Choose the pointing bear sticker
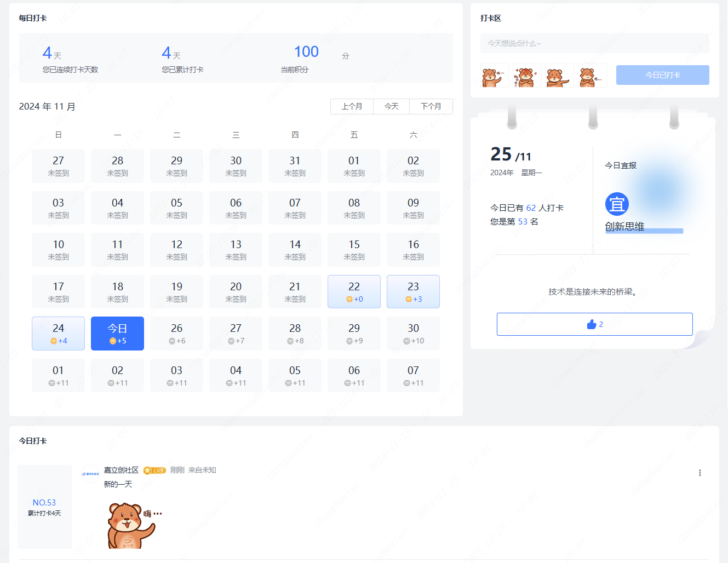Viewport: 728px width, 563px height. click(x=559, y=76)
